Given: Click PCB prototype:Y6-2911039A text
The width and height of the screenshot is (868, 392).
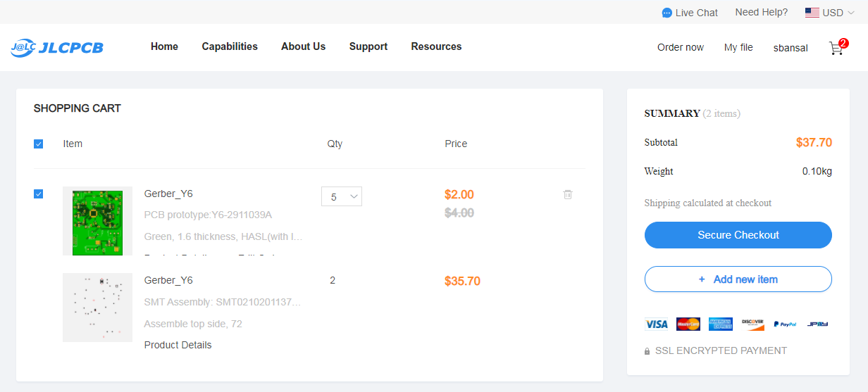Looking at the screenshot, I should click(x=208, y=215).
